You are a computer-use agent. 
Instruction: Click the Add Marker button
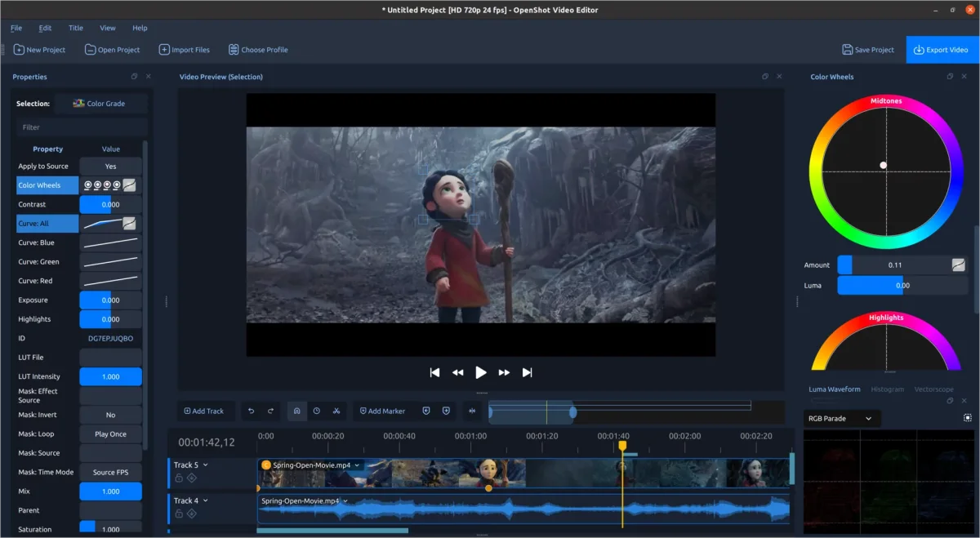tap(382, 411)
